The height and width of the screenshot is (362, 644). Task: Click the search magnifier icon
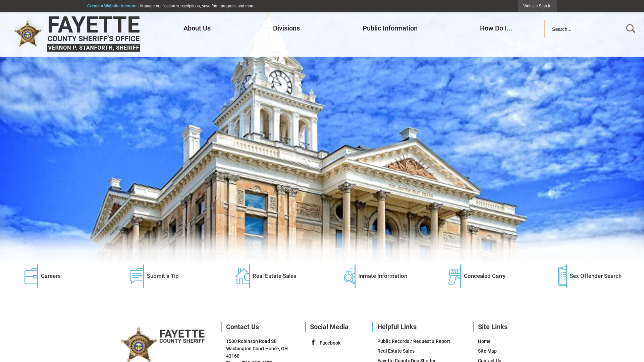[631, 29]
